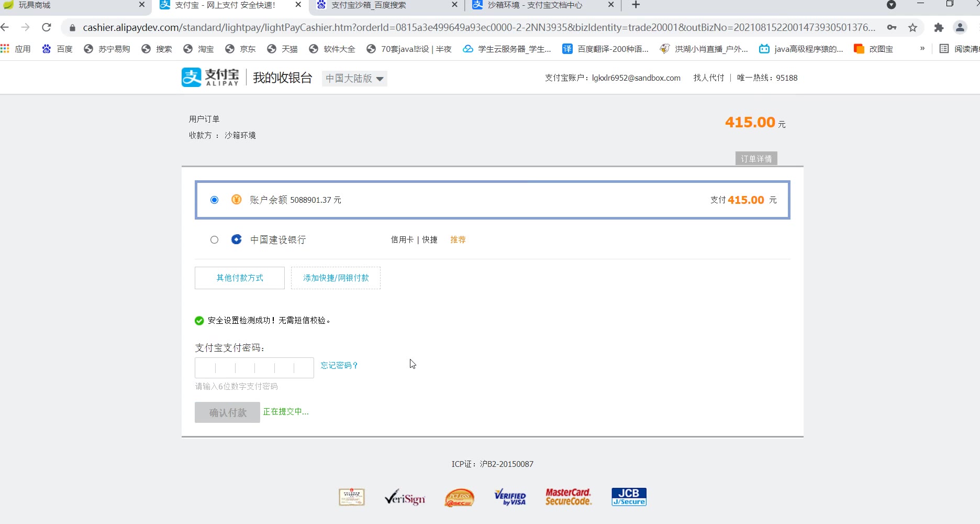This screenshot has width=980, height=524.
Task: Click the Verified by VISA logo
Action: 510,497
